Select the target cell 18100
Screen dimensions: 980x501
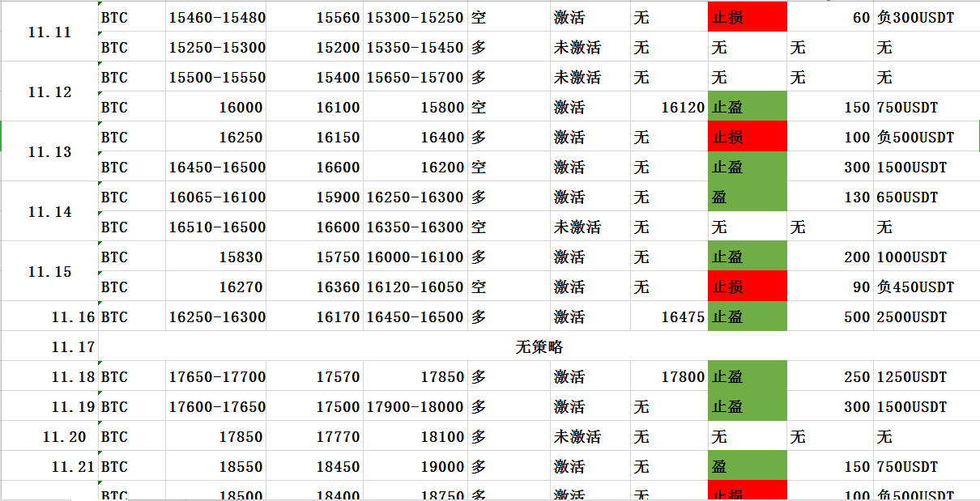(x=415, y=436)
